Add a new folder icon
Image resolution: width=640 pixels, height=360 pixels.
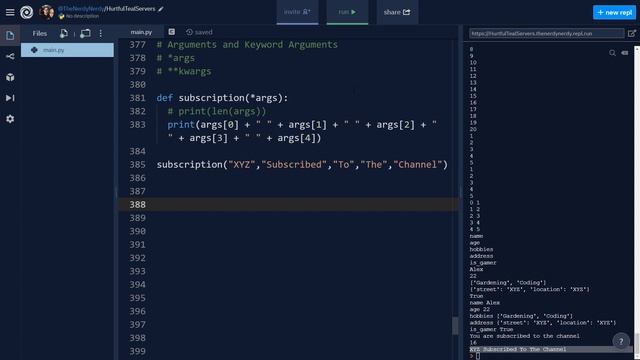(x=85, y=33)
